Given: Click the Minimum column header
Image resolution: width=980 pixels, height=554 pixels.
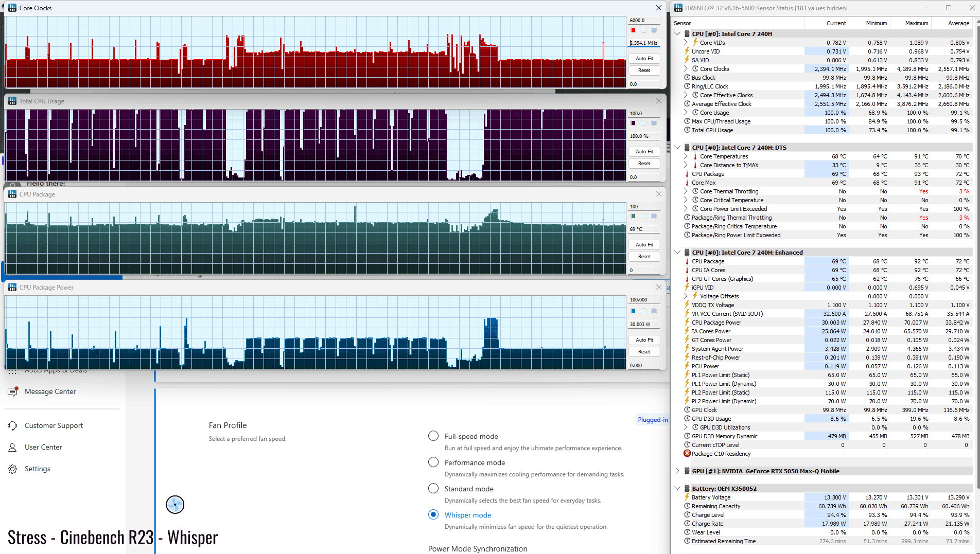Looking at the screenshot, I should coord(869,23).
